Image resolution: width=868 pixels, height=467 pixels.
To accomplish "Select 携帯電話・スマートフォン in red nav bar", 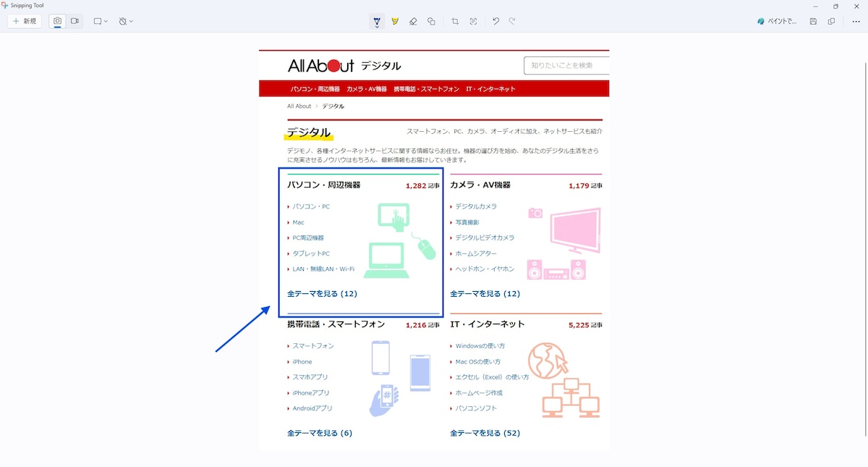I will click(x=427, y=89).
